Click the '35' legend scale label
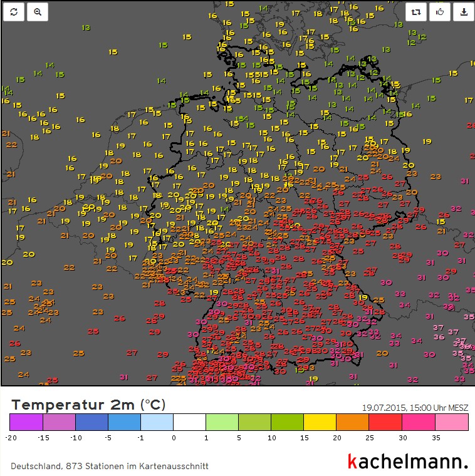Image resolution: width=475 pixels, height=476 pixels. pos(436,438)
